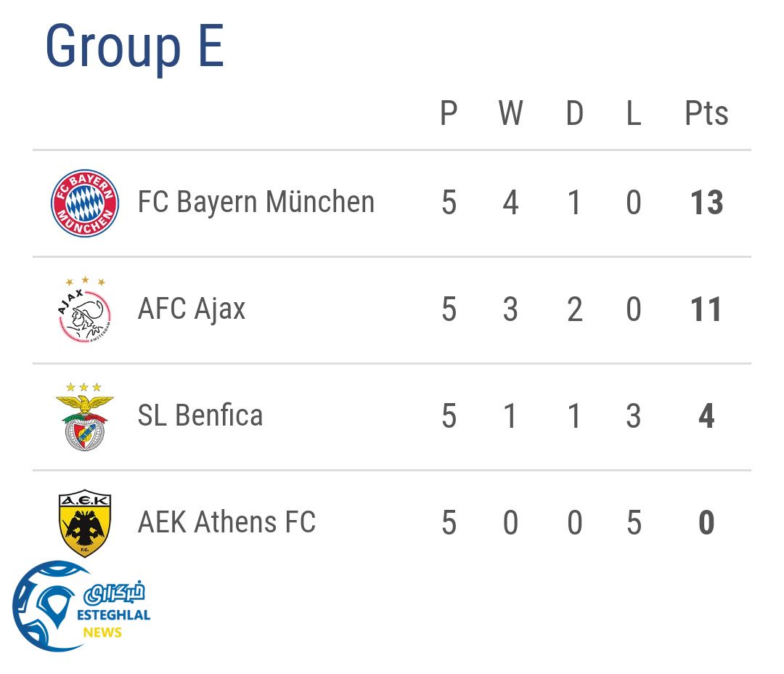
Task: Click the Group E heading
Action: [134, 46]
